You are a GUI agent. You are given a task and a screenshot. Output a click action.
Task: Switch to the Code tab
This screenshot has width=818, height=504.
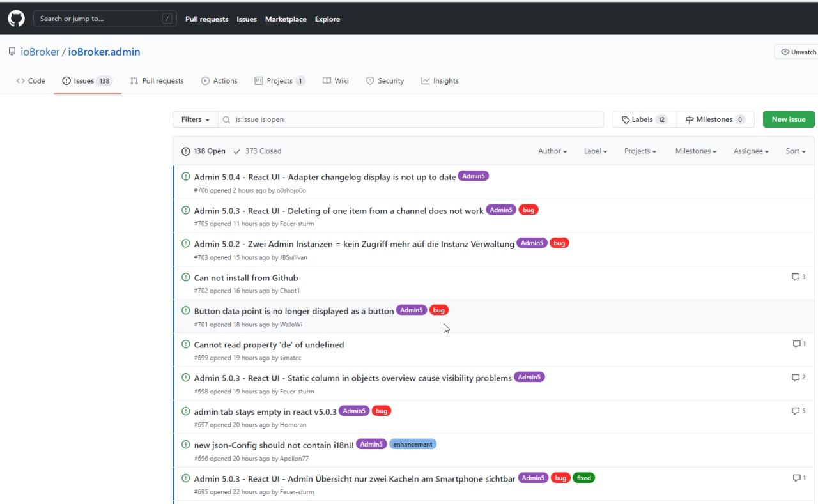[31, 81]
